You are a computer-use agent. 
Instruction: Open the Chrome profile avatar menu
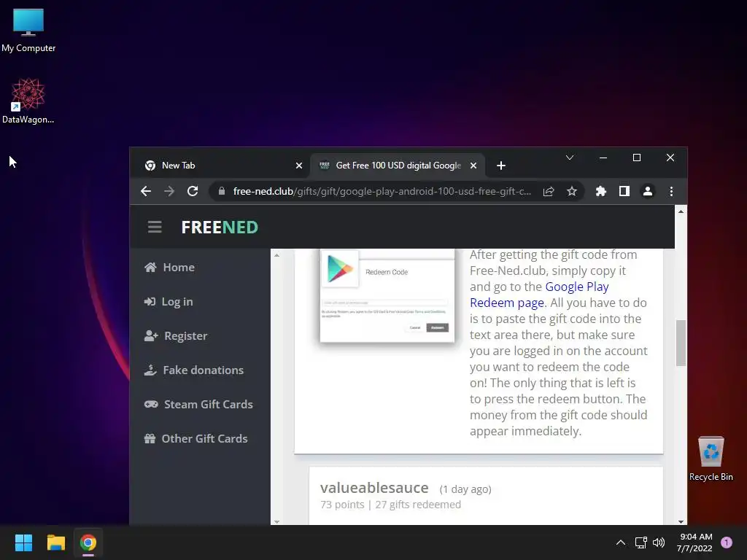pos(648,192)
